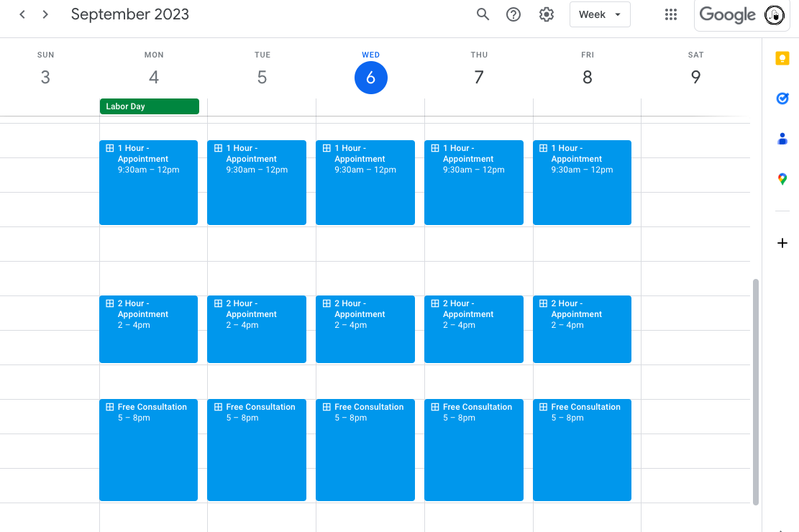799x532 pixels.
Task: Open the Labor Day event
Action: [149, 106]
